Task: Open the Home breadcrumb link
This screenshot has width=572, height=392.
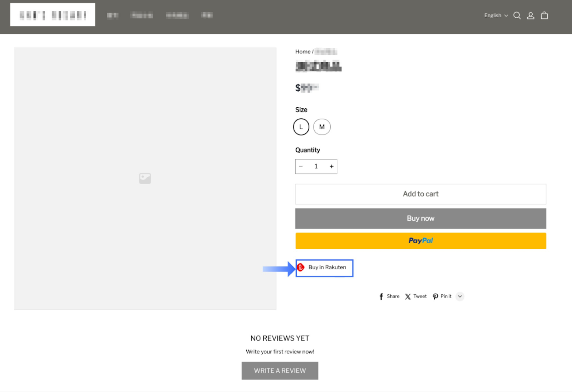Action: click(x=302, y=51)
